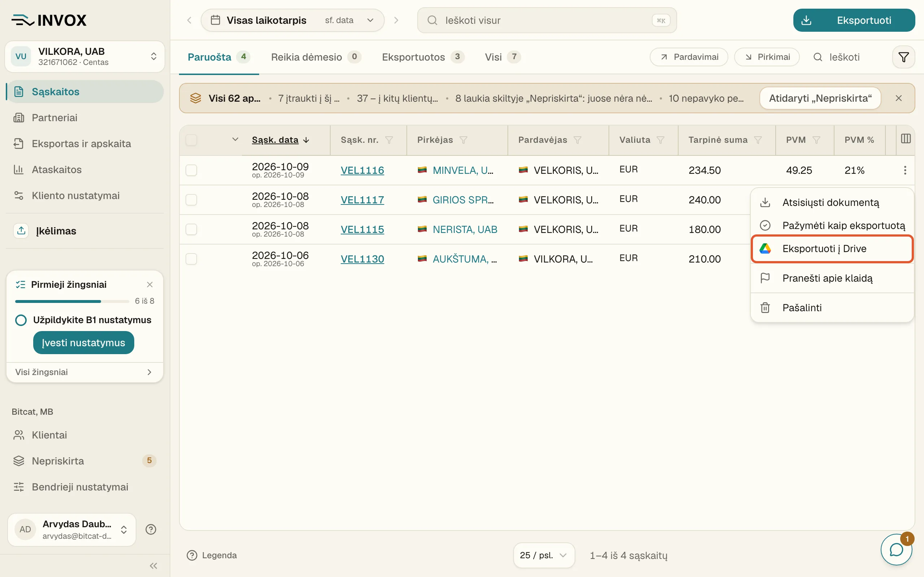Open row actions for VEL1116 invoice

(905, 170)
